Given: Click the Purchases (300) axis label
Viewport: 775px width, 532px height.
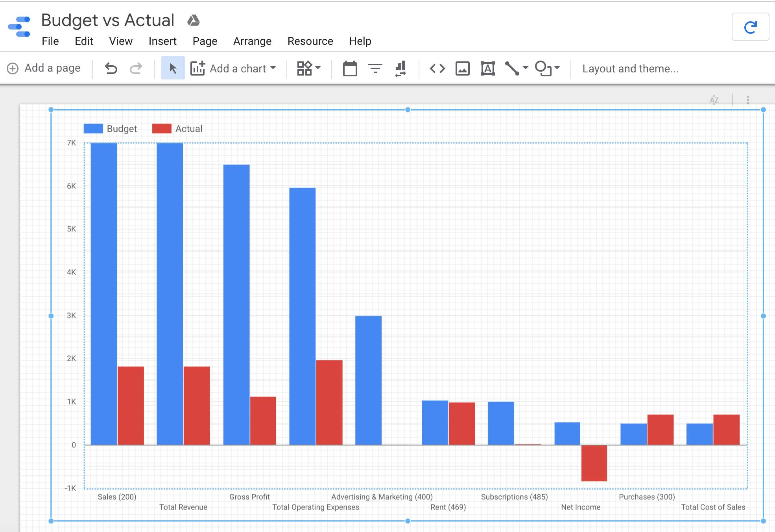Looking at the screenshot, I should pyautogui.click(x=647, y=497).
